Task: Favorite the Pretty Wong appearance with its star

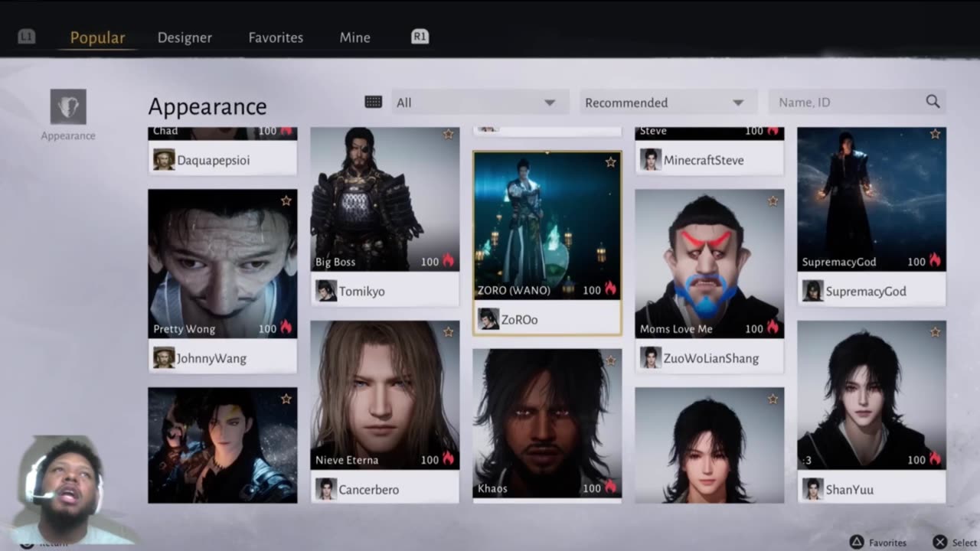Action: click(x=286, y=201)
